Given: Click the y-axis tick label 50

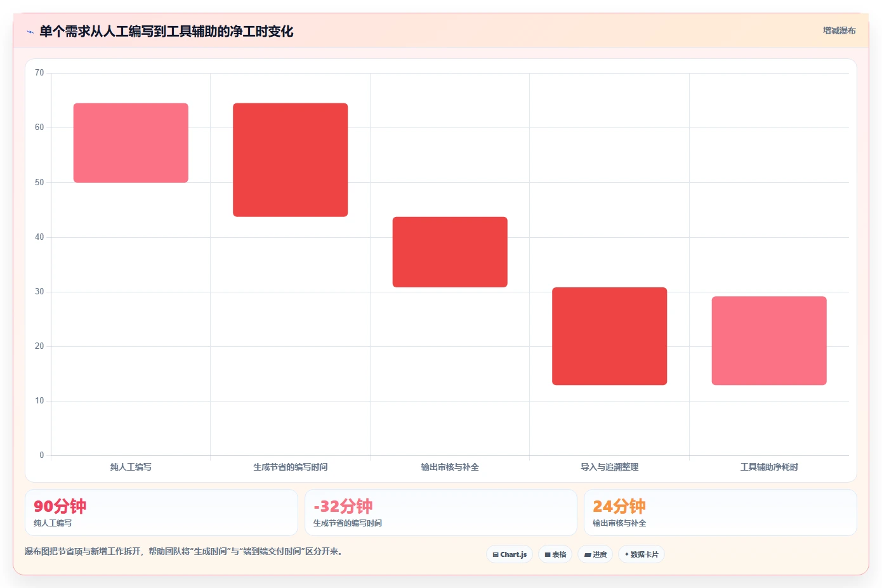Looking at the screenshot, I should pos(39,183).
